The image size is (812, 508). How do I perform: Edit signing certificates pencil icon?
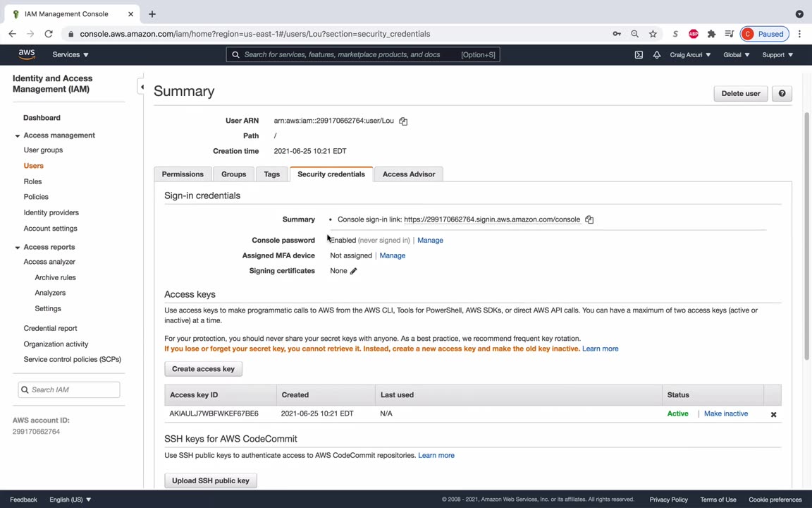[353, 271]
